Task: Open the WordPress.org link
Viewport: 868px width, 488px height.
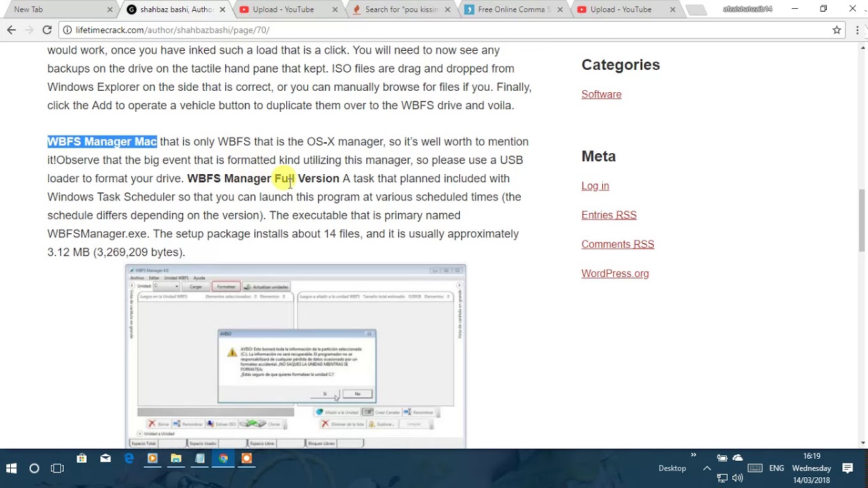Action: (615, 273)
